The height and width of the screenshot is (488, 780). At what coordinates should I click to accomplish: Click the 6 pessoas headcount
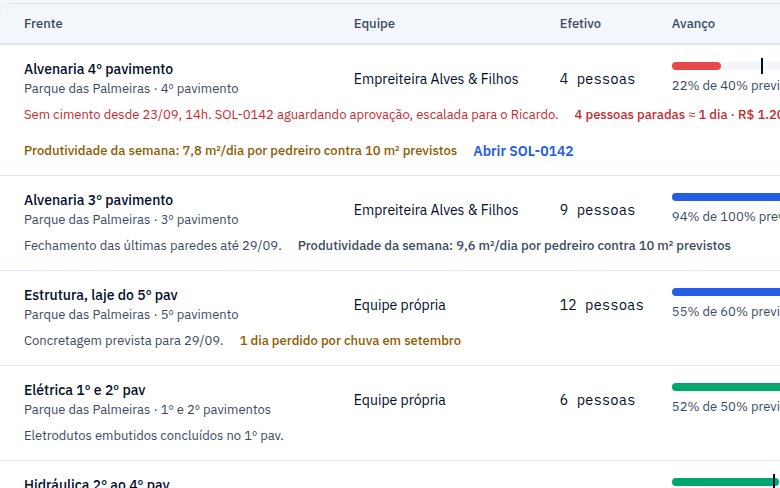pyautogui.click(x=597, y=400)
